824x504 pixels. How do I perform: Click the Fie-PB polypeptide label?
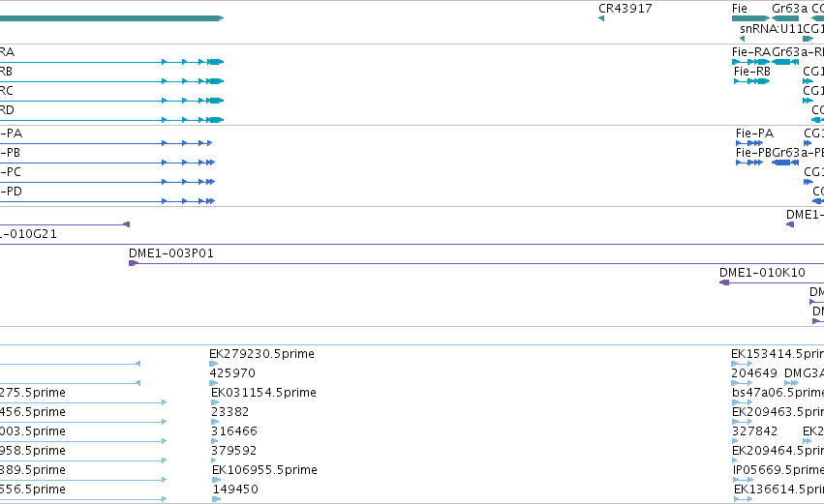click(x=753, y=153)
